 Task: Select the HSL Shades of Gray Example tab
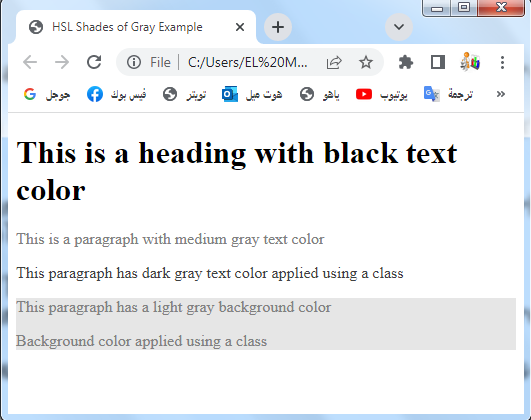point(135,27)
